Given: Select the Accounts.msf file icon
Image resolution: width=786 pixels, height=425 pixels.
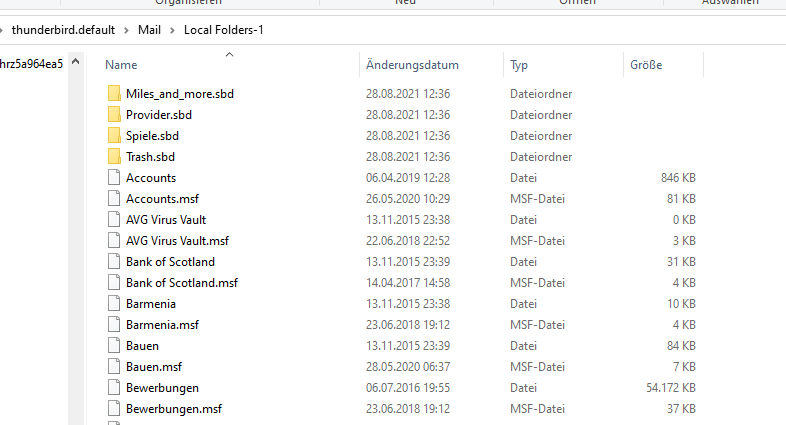Looking at the screenshot, I should tap(114, 199).
